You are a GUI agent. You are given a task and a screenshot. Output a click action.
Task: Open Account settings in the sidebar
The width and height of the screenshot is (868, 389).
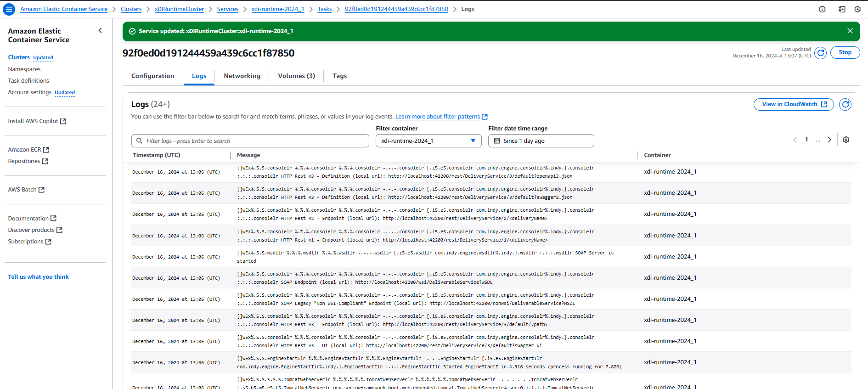click(x=30, y=92)
